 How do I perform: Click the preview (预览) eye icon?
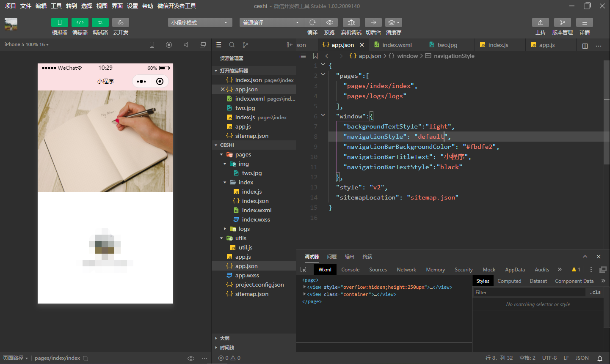(x=329, y=22)
